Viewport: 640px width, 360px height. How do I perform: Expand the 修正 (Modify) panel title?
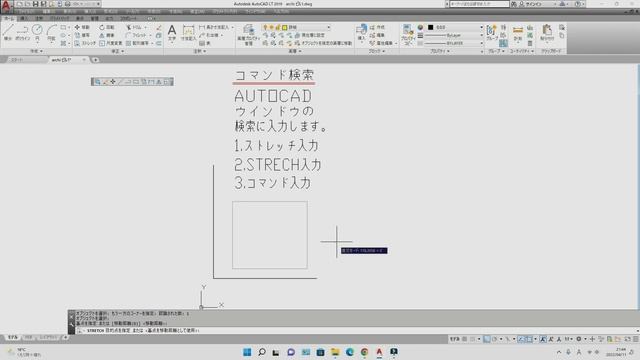point(118,51)
